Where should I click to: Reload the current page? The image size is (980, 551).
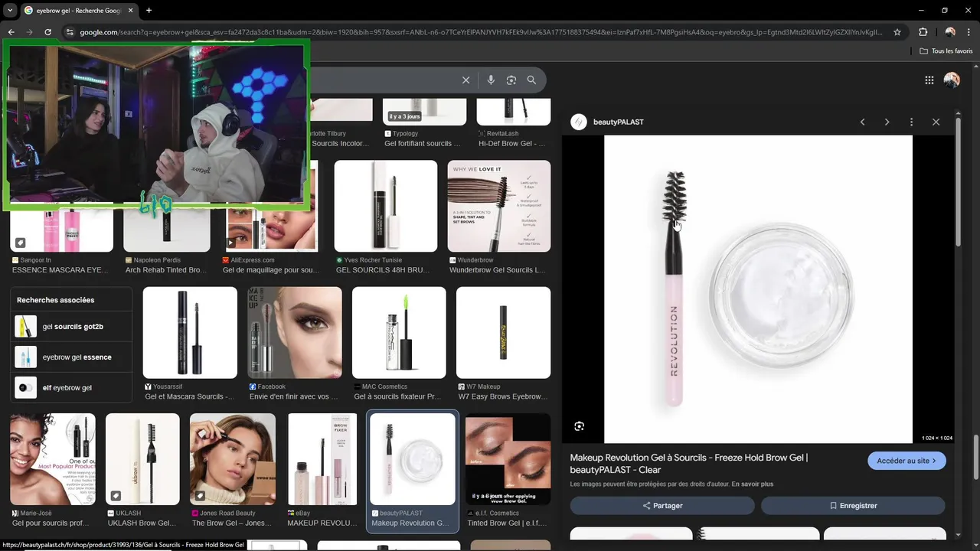47,32
